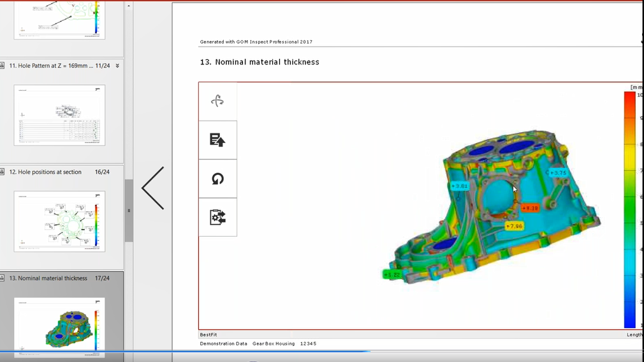Activate the 3D rotate view icon
This screenshot has height=362, width=644.
(x=217, y=102)
